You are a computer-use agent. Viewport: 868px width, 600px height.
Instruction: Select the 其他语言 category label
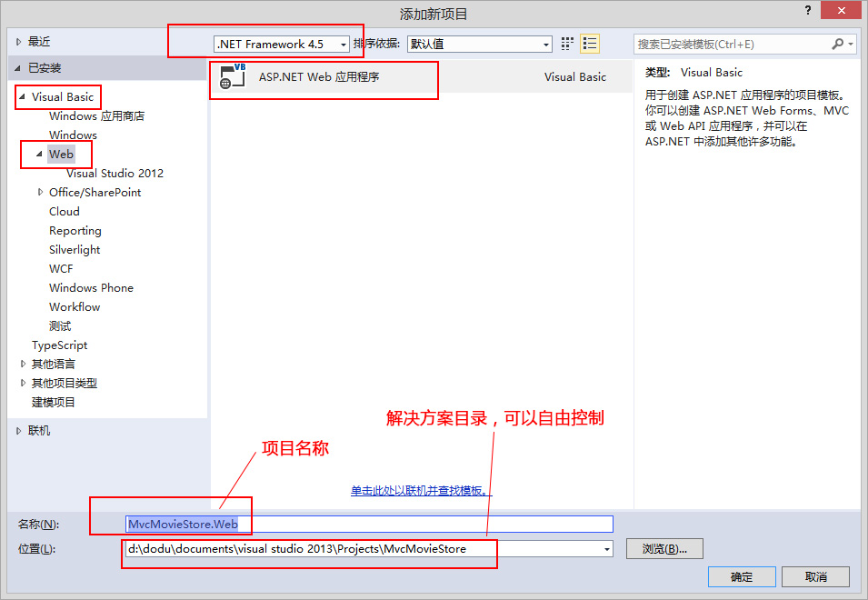[x=53, y=364]
